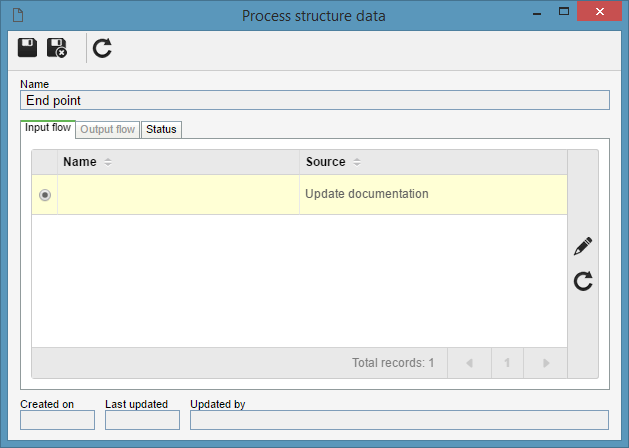This screenshot has height=448, width=629.
Task: Click the Name field containing End point
Action: tap(315, 100)
